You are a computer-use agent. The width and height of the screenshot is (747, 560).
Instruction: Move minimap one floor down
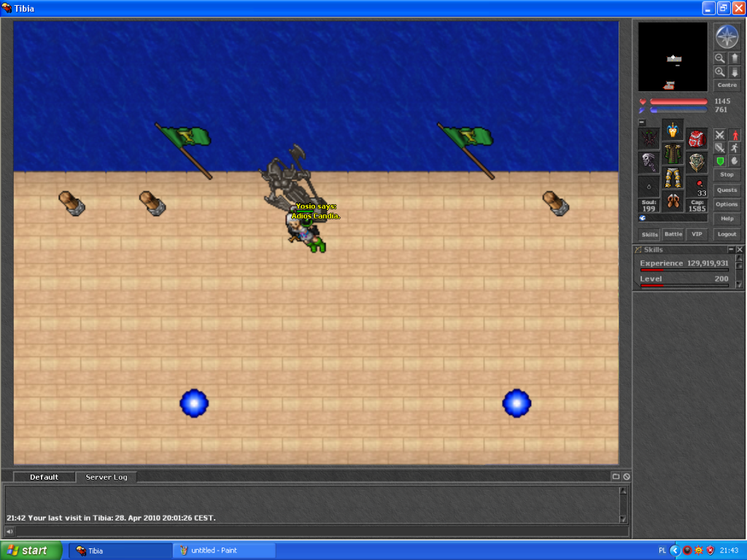(x=734, y=72)
